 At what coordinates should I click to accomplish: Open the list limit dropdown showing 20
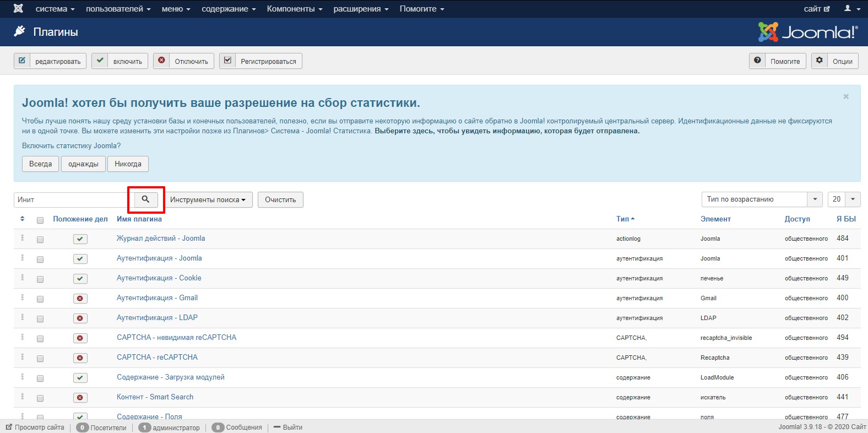[x=844, y=199]
